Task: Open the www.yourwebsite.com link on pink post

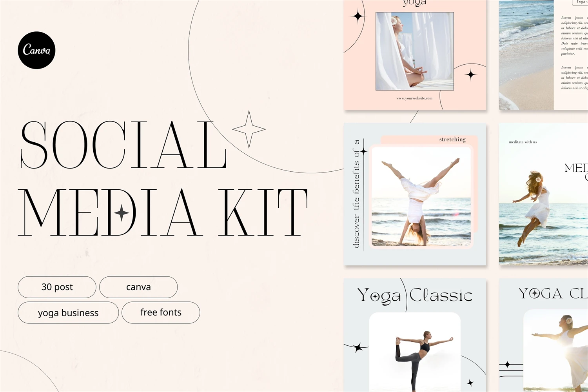Action: (x=414, y=98)
